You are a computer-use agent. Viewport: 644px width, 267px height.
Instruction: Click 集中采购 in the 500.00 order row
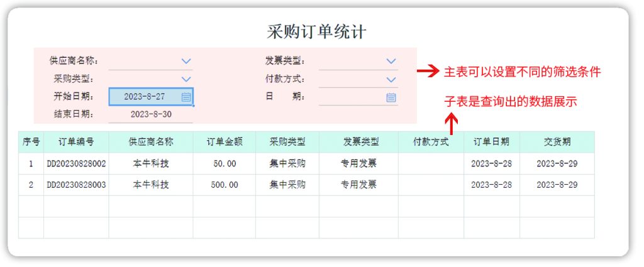[287, 185]
